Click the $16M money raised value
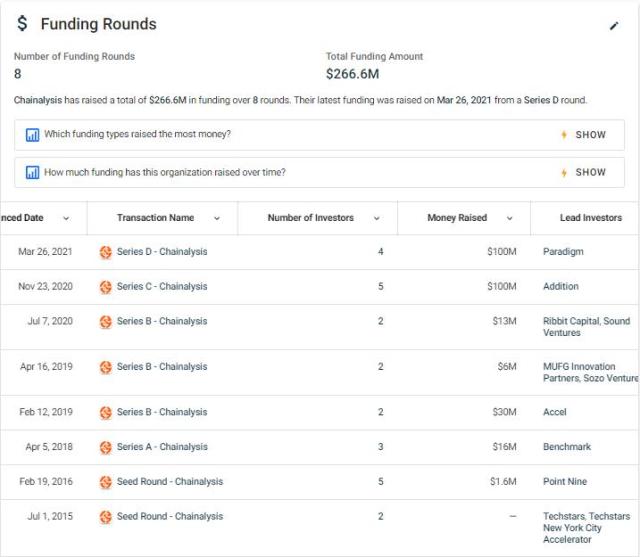Screen dimensions: 640x557 [x=504, y=447]
